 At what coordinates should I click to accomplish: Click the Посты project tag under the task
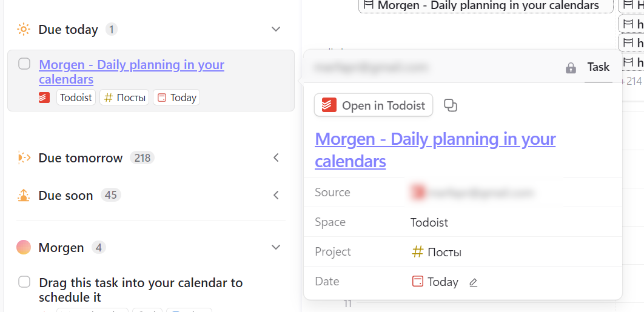click(125, 98)
